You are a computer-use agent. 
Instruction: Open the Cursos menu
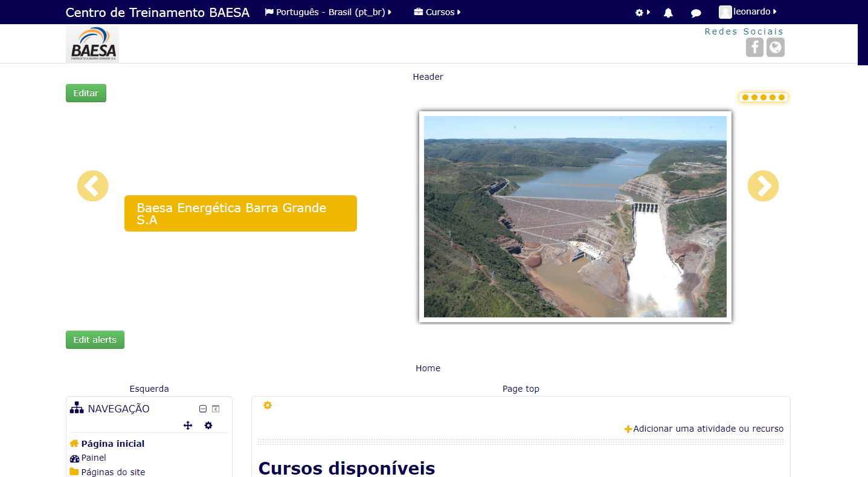pos(437,12)
